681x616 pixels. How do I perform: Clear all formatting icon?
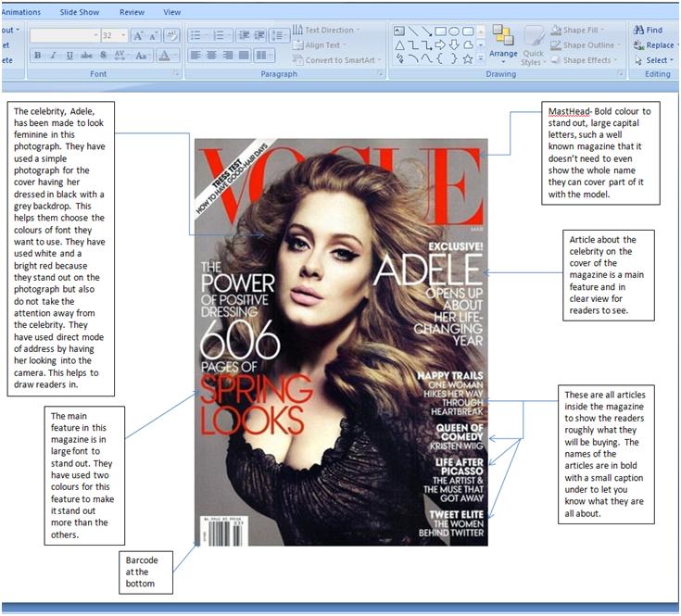pos(171,35)
